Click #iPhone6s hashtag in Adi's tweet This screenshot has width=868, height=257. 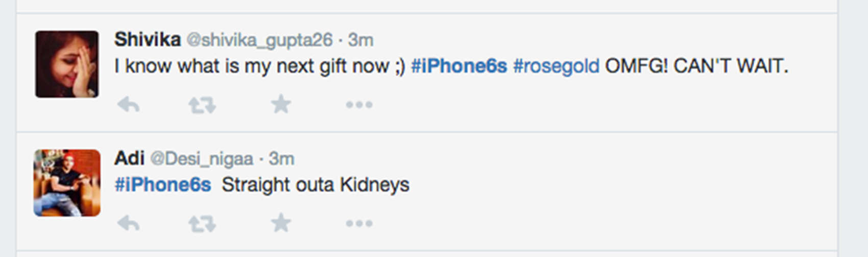(163, 184)
